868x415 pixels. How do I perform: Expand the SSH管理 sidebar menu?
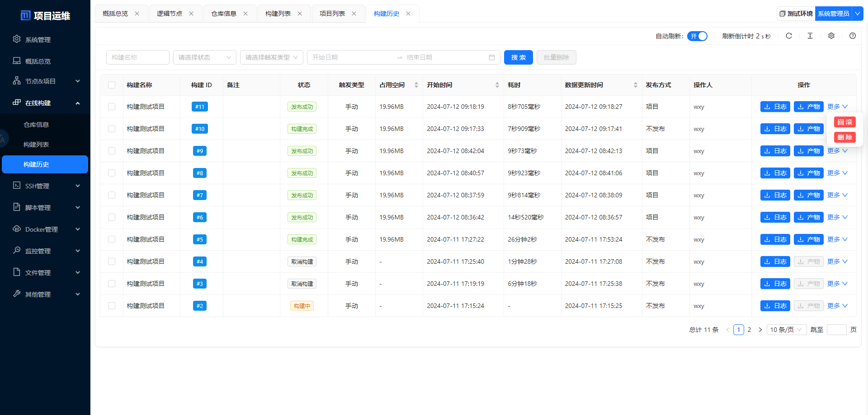(x=45, y=186)
